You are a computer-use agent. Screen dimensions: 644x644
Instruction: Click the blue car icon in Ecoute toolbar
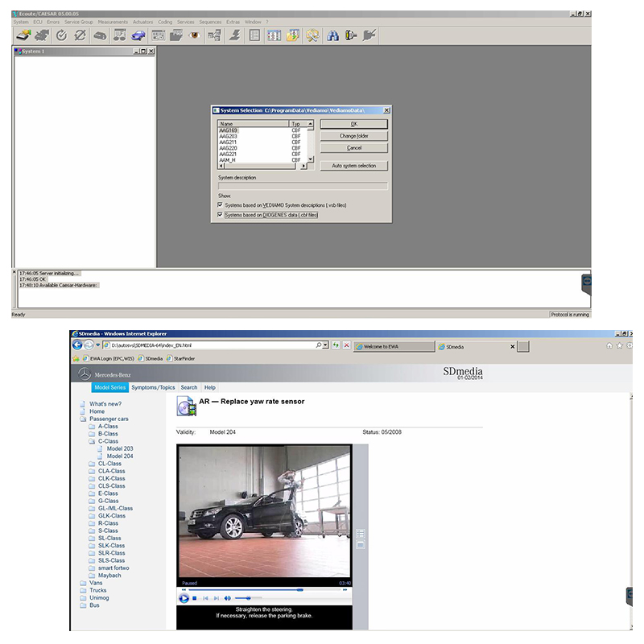click(x=138, y=35)
